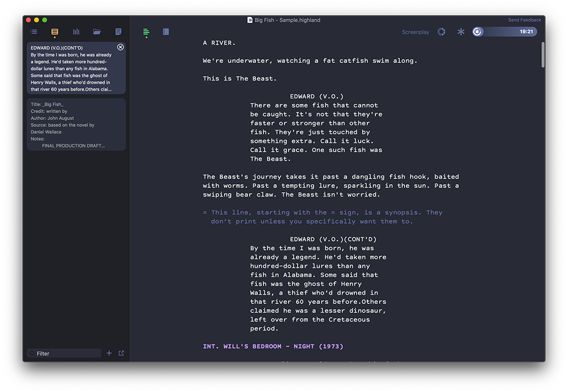The width and height of the screenshot is (568, 392).
Task: Click into the Filter search field
Action: (67, 353)
